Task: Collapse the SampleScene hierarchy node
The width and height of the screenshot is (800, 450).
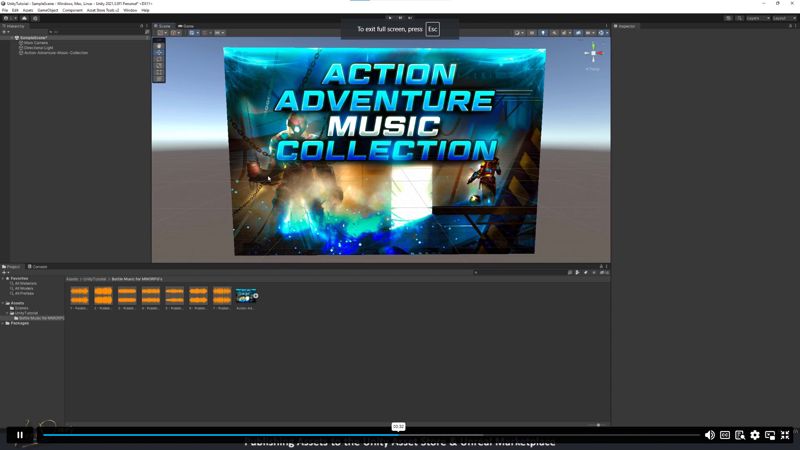Action: coord(12,38)
